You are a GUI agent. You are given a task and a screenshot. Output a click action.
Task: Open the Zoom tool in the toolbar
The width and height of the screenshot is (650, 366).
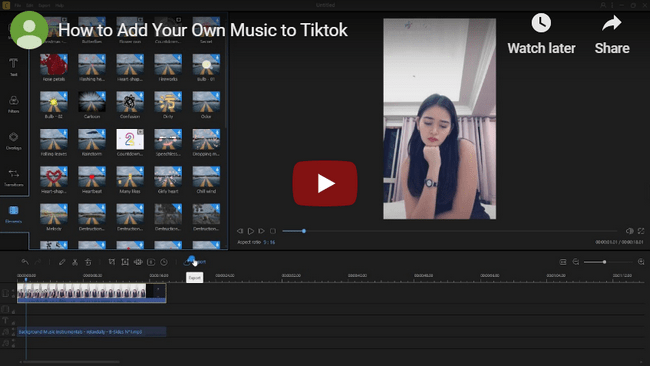(125, 262)
